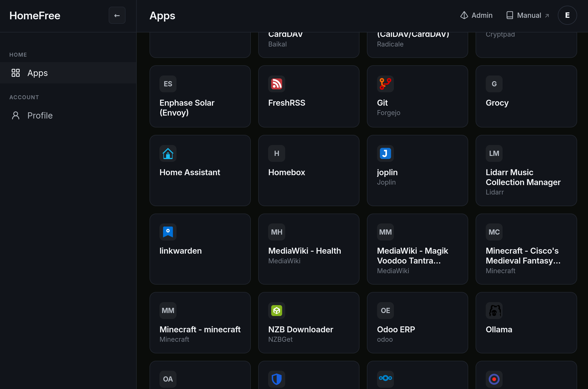The image size is (588, 389).
Task: Click the Ollama llama icon
Action: 494,310
